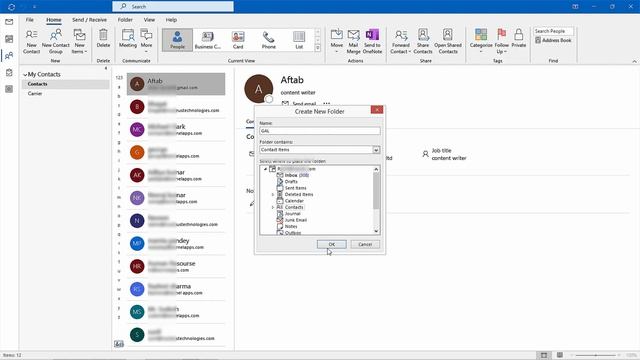Switch to Mail in the left navigation bar
640x360 pixels.
pos(9,22)
